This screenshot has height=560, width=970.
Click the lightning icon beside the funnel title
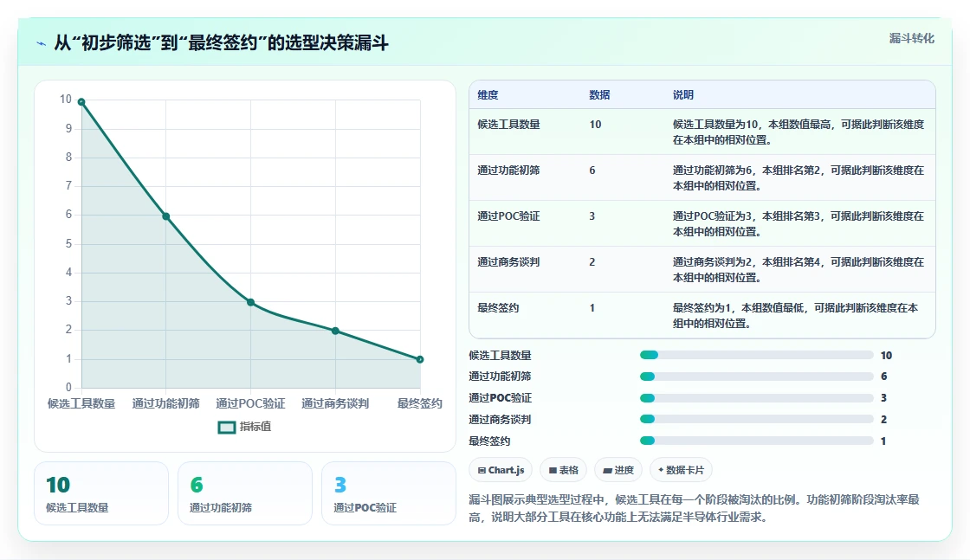click(x=42, y=44)
